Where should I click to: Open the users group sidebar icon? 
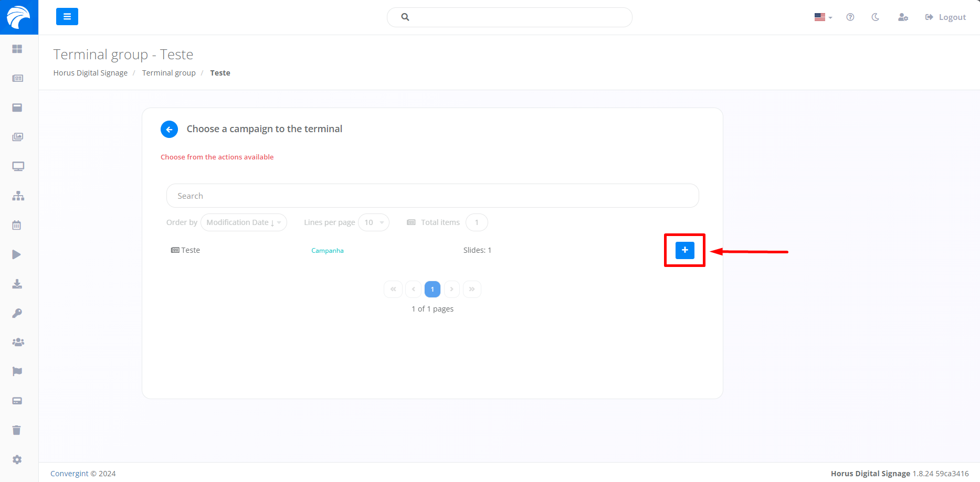coord(18,342)
